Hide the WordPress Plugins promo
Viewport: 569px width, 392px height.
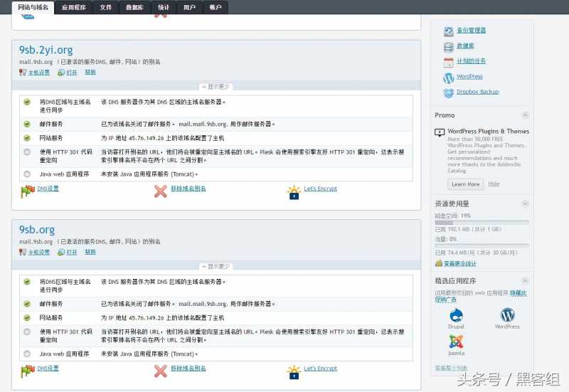point(494,184)
